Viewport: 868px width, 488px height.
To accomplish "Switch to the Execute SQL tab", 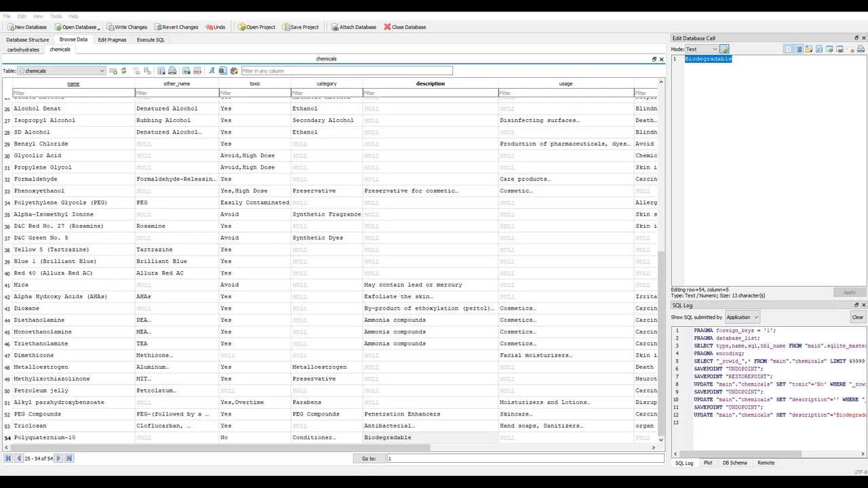I will pos(151,39).
